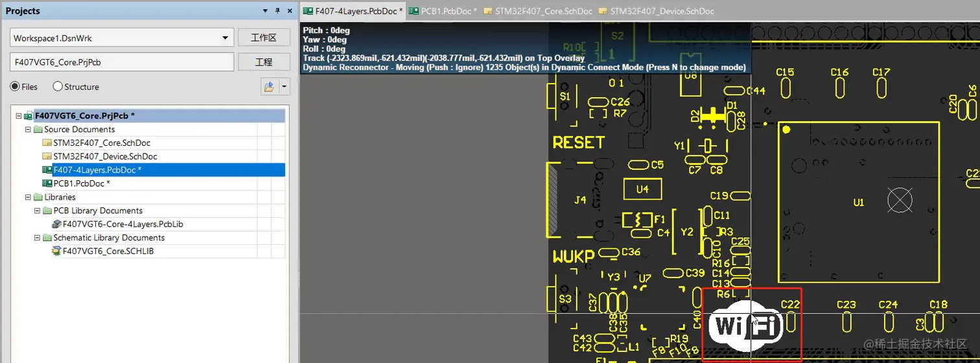This screenshot has height=363, width=980.
Task: Click the F407VGT6_Core.PrjPcb project name field
Action: coord(122,62)
